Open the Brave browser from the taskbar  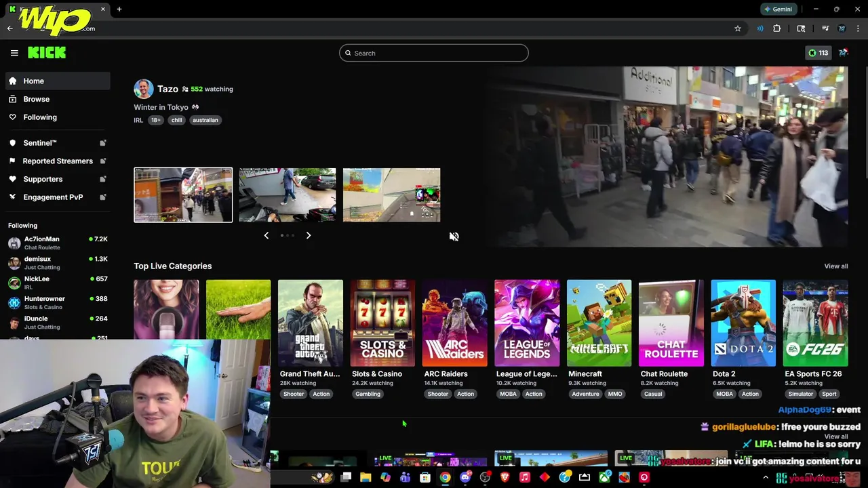505,477
